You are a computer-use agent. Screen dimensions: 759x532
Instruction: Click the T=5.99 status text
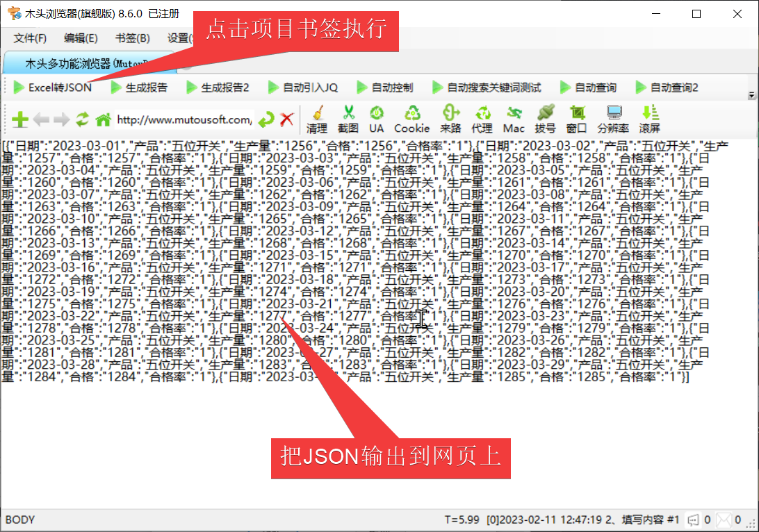point(462,520)
